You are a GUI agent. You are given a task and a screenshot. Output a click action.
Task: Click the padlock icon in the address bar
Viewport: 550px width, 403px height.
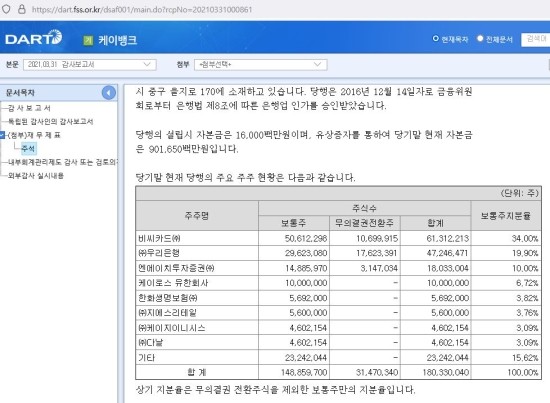pyautogui.click(x=22, y=9)
